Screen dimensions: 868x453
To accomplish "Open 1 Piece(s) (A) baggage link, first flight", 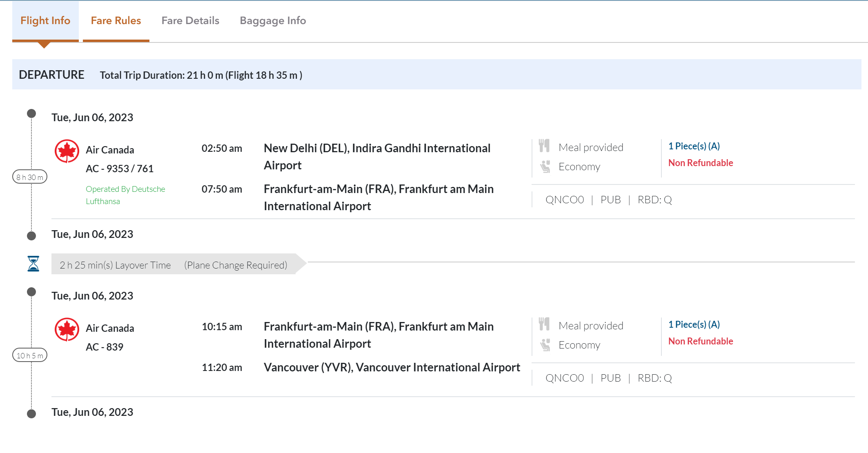I will 694,146.
